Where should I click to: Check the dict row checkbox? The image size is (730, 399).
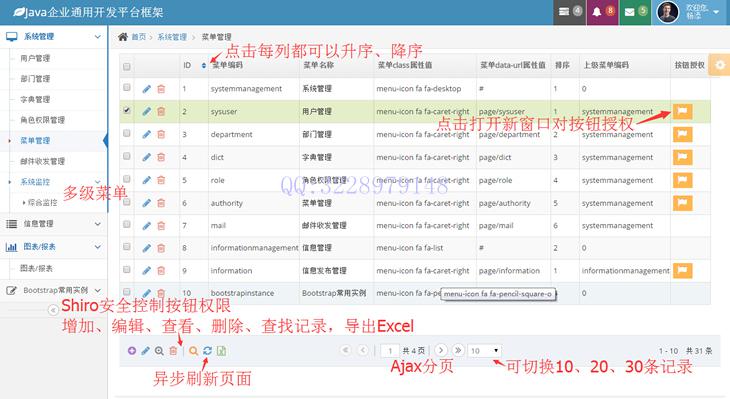tap(127, 156)
